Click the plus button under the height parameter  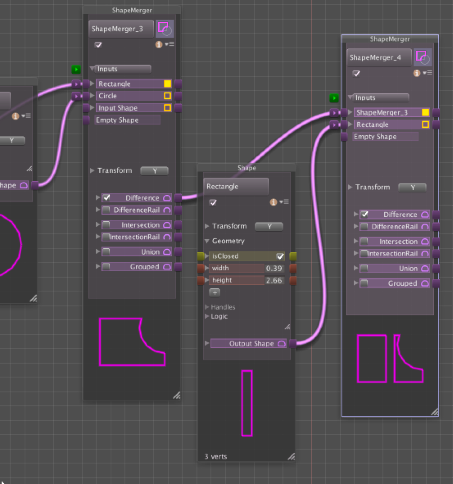215,292
